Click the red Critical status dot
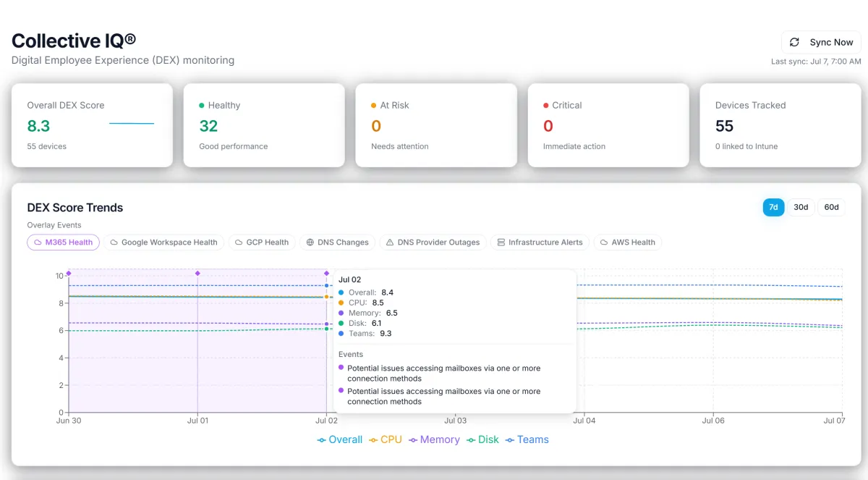The width and height of the screenshot is (868, 480). coord(546,105)
